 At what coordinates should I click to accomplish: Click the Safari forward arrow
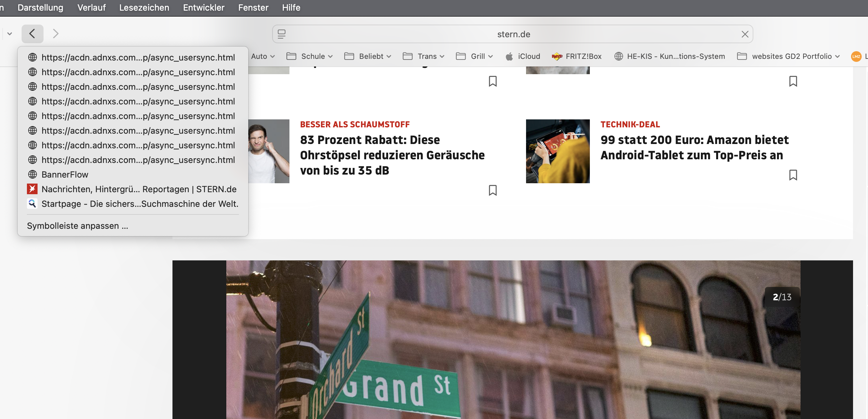pyautogui.click(x=55, y=34)
